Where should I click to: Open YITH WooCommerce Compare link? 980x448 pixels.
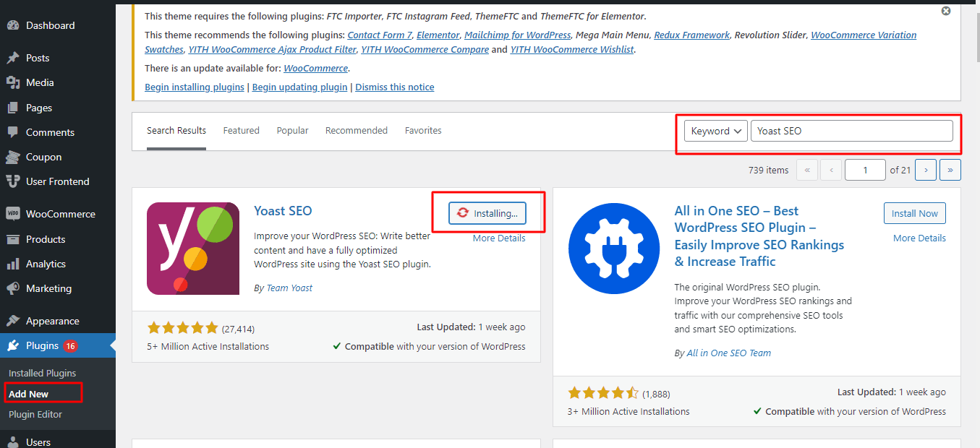pos(425,49)
